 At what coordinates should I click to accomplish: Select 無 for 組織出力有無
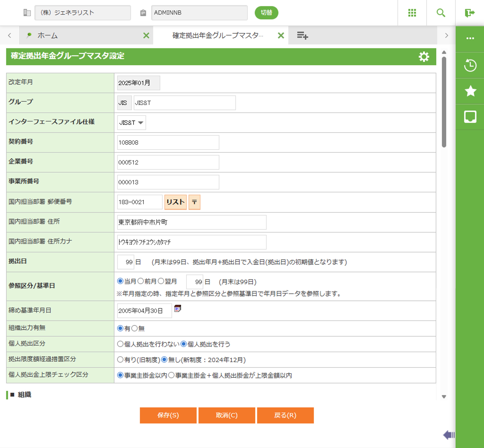pos(134,328)
